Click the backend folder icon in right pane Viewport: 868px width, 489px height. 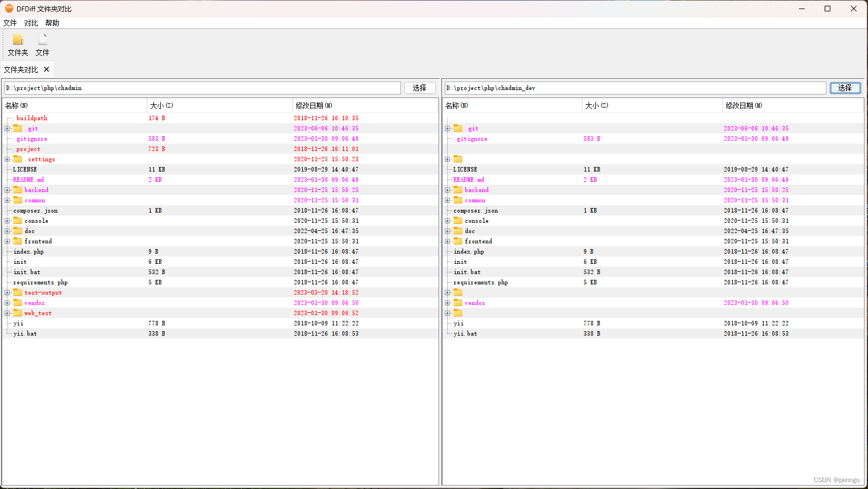click(458, 190)
